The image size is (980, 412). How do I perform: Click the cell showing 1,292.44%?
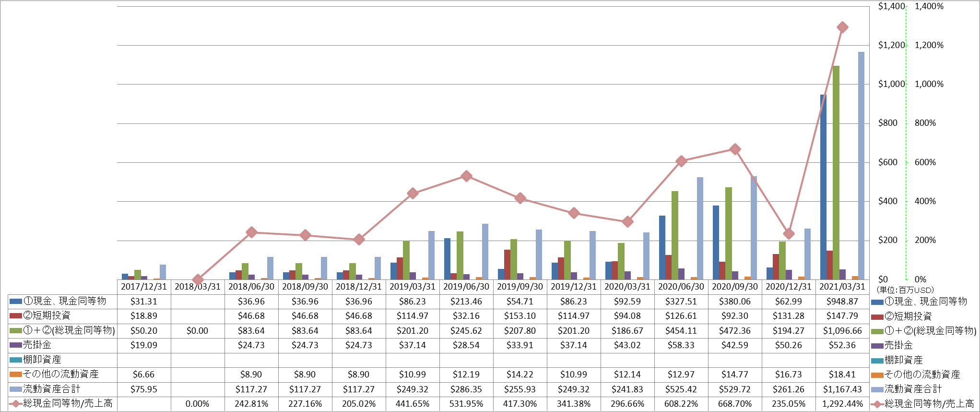click(842, 404)
